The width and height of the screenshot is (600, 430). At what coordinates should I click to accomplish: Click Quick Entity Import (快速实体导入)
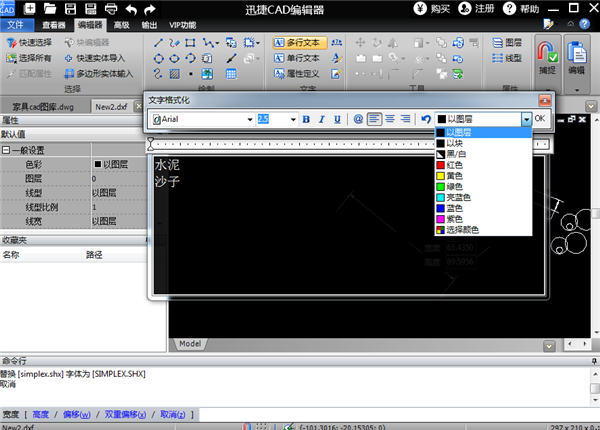pos(95,58)
